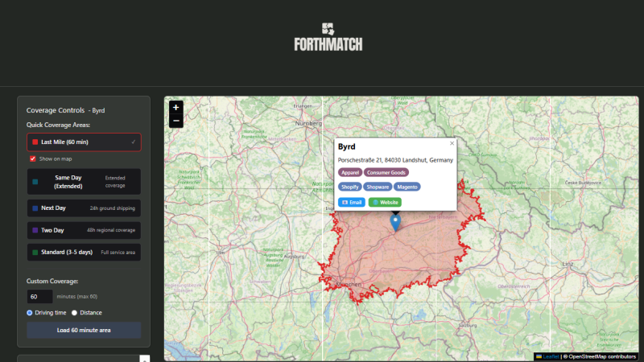644x362 pixels.
Task: Select Last Mile (60 min) coverage
Action: tap(84, 142)
